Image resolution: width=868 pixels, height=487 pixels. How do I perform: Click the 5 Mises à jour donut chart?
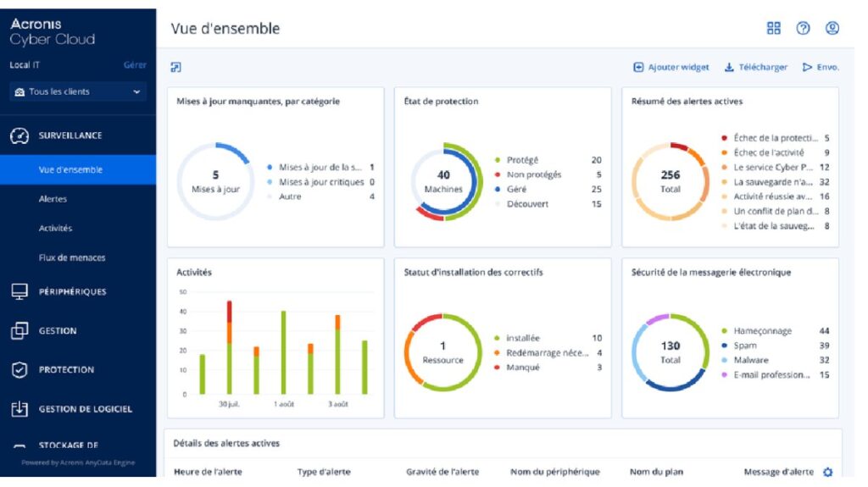(215, 181)
